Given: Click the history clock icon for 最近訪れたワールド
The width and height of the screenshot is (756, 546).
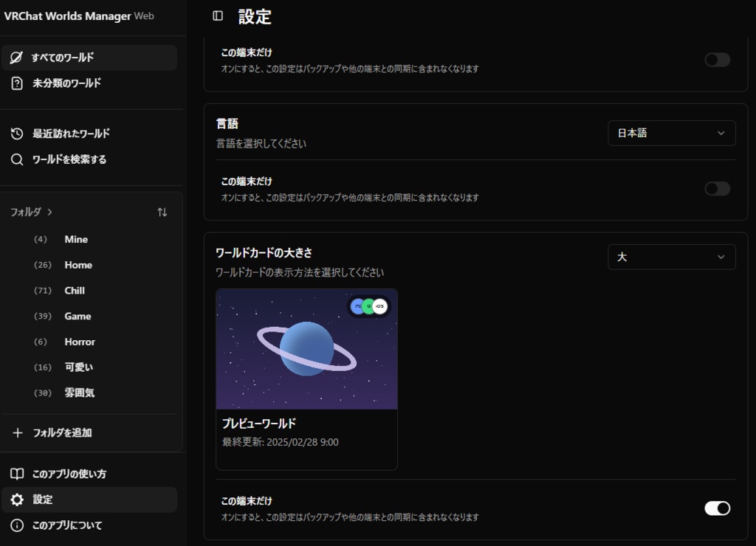Looking at the screenshot, I should [x=17, y=134].
